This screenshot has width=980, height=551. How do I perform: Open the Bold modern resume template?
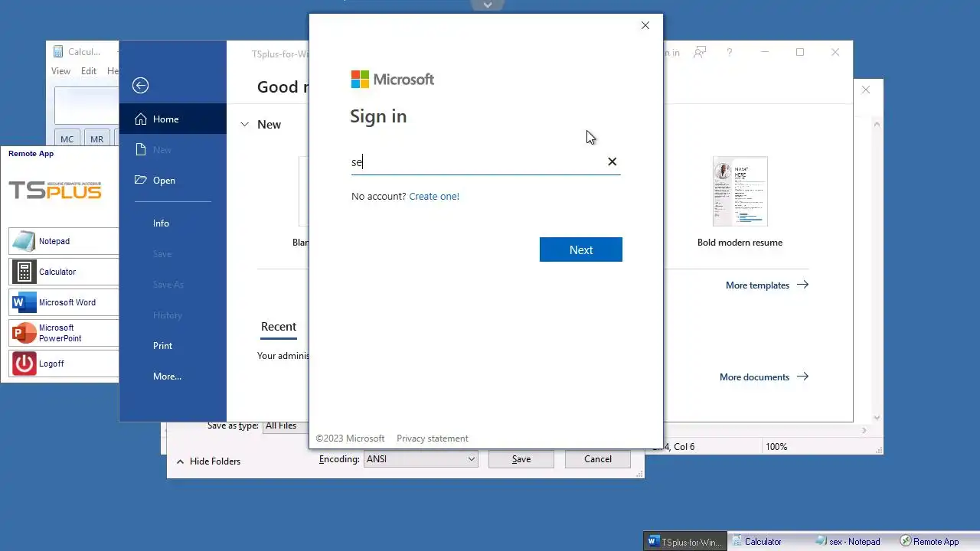click(x=740, y=201)
